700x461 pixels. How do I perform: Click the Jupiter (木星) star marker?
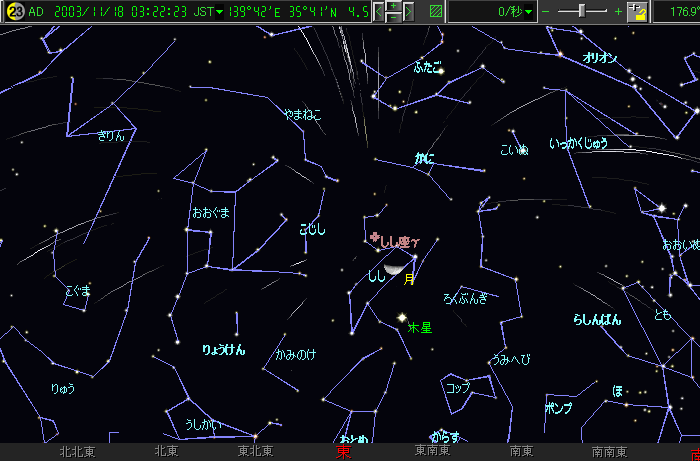click(x=402, y=317)
